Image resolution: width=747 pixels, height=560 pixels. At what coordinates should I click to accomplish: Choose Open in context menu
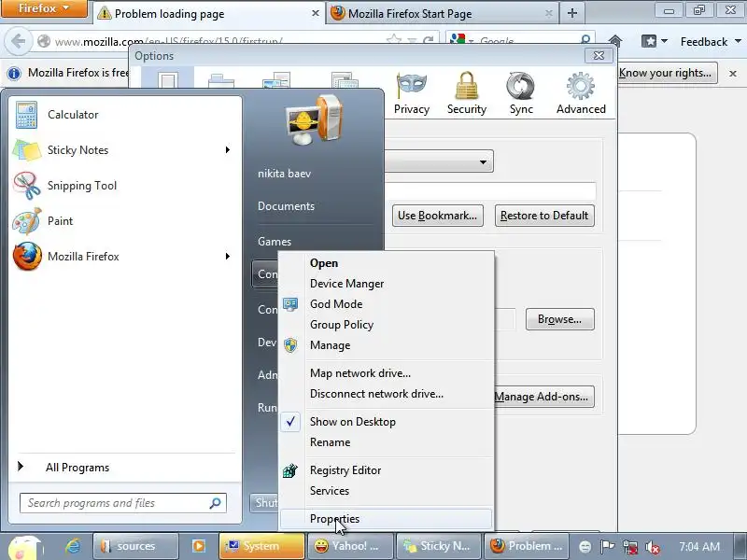point(386,263)
